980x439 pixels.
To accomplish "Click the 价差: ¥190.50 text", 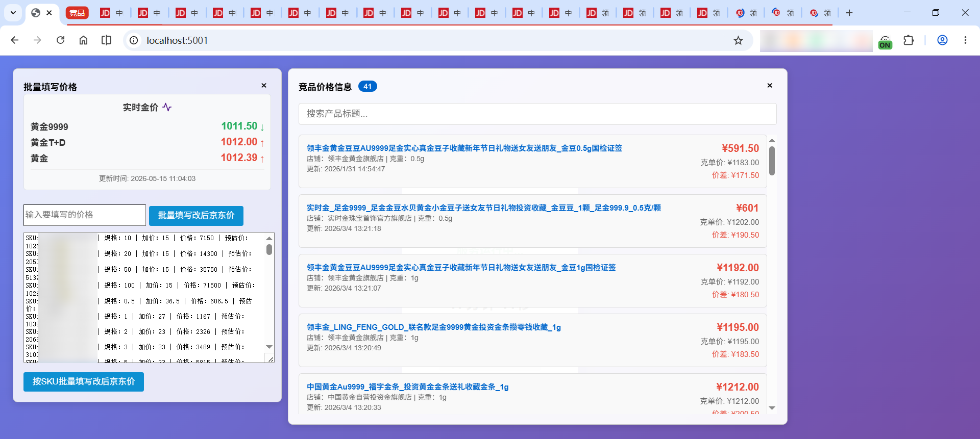I will click(736, 235).
